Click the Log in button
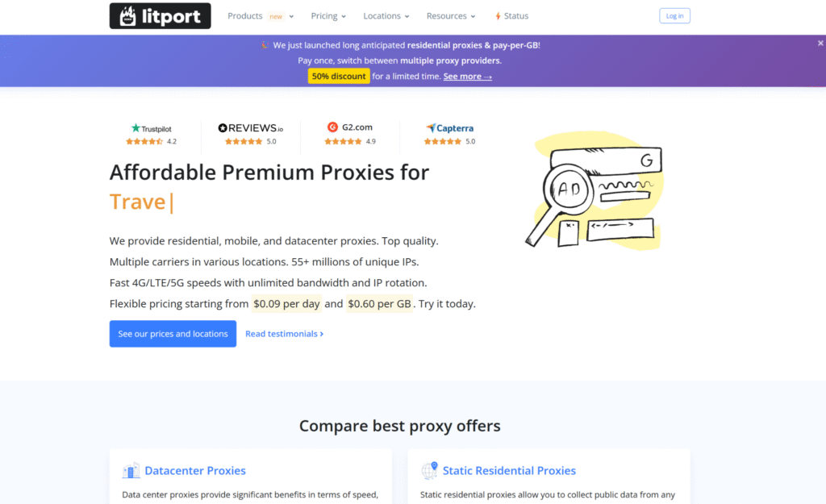 (x=674, y=16)
